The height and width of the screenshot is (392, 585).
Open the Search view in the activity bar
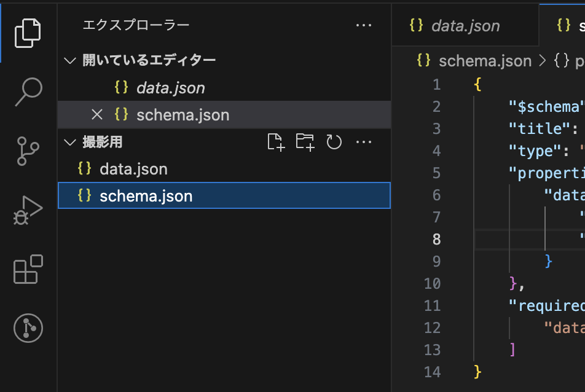pyautogui.click(x=27, y=90)
